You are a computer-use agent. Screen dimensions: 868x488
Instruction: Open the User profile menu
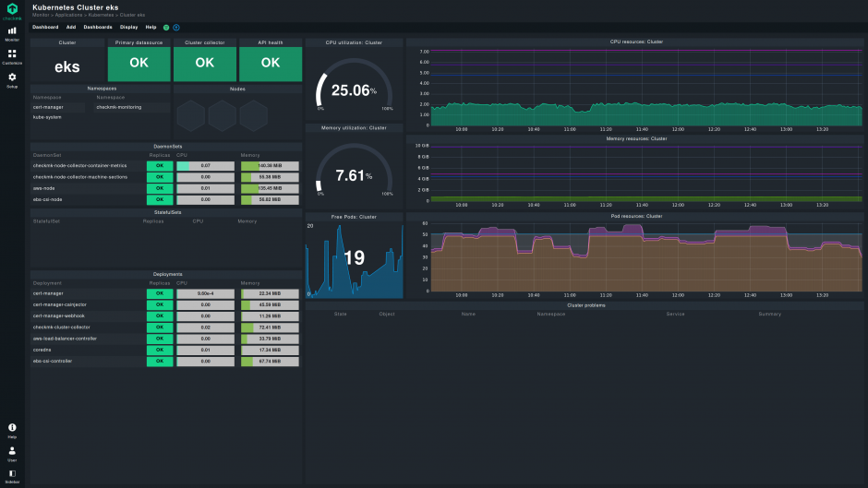12,453
